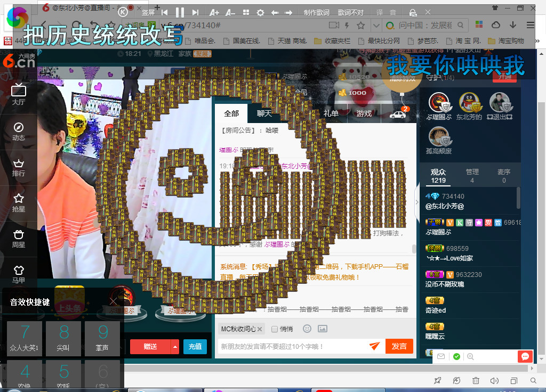Open the browser hamburger menu
Viewport: 546px width, 392px height.
coord(531,25)
